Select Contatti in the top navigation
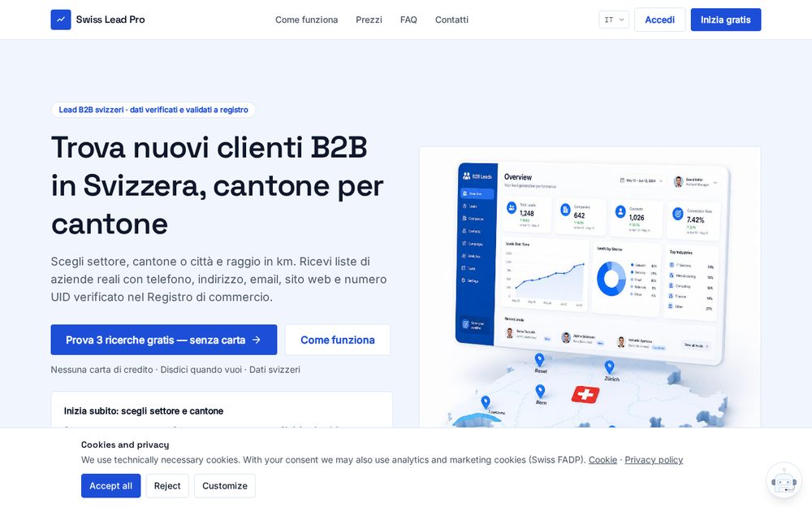 coord(451,20)
